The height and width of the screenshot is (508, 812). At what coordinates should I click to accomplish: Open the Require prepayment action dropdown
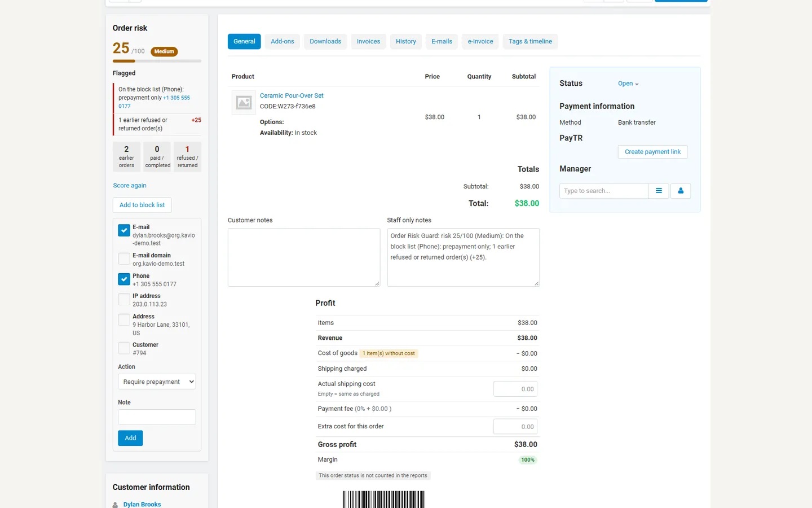click(157, 382)
